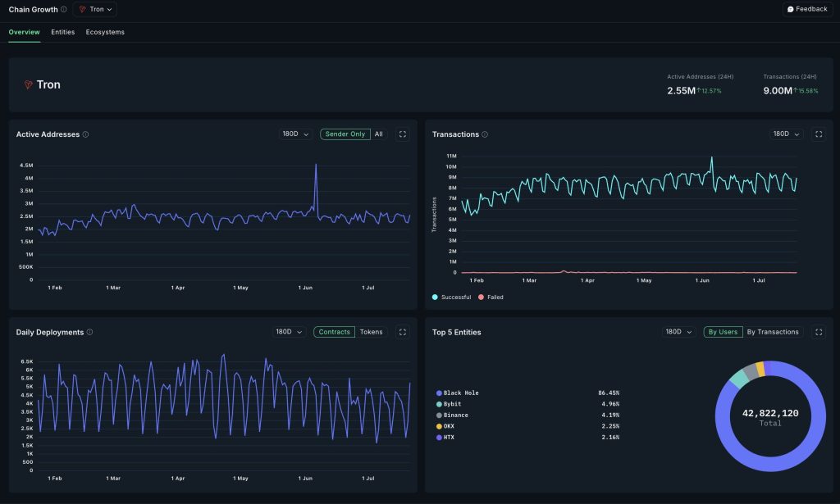Toggle the Failed legend series

pyautogui.click(x=491, y=297)
